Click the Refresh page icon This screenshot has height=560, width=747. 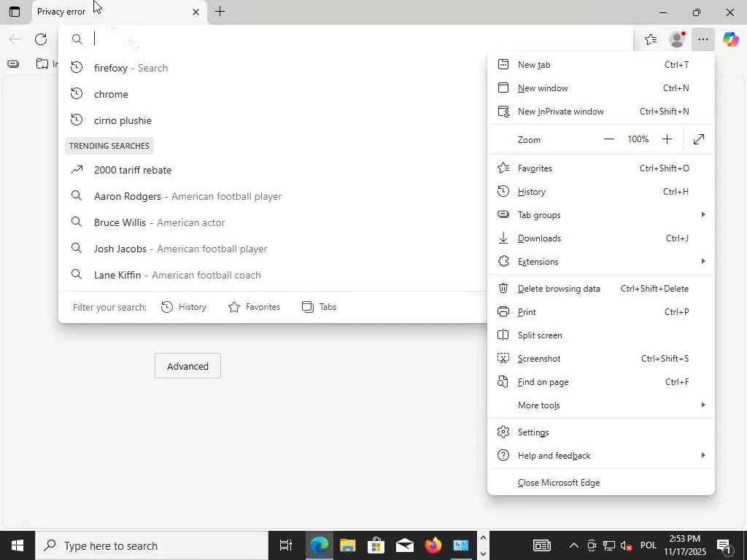tap(41, 39)
